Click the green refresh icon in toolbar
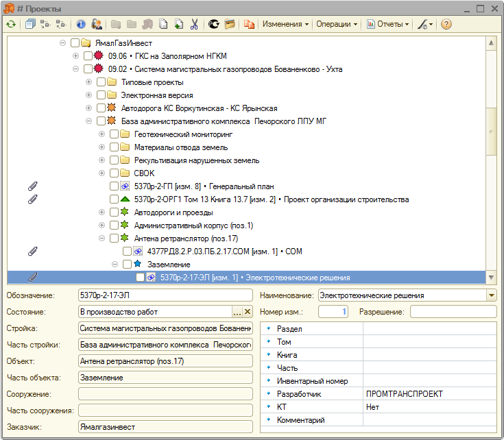This screenshot has width=504, height=440. 11,24
